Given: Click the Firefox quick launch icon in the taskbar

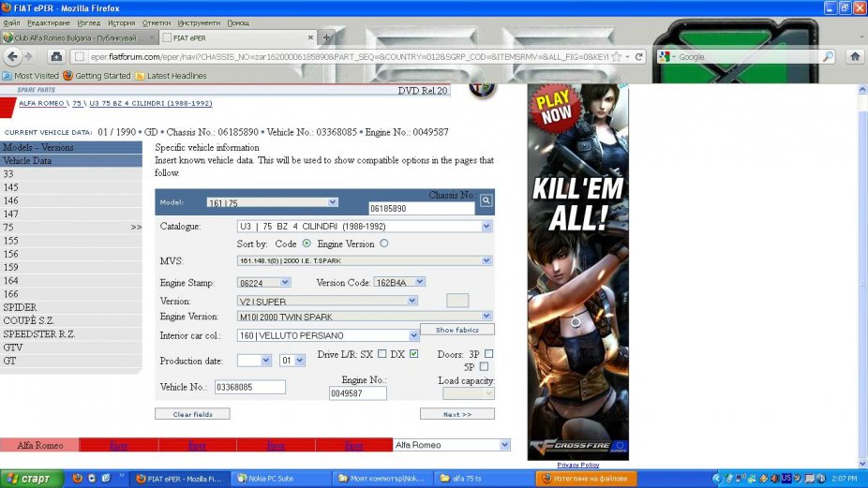Looking at the screenshot, I should tap(77, 478).
